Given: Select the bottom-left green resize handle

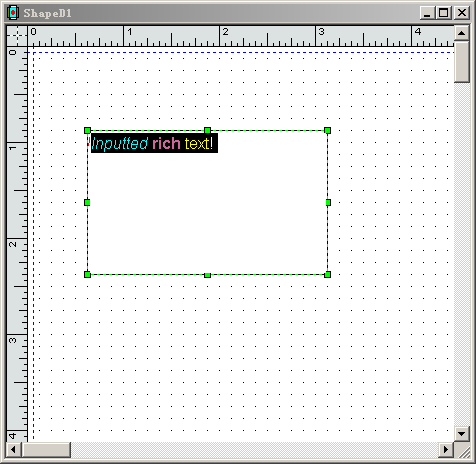Looking at the screenshot, I should coord(87,274).
